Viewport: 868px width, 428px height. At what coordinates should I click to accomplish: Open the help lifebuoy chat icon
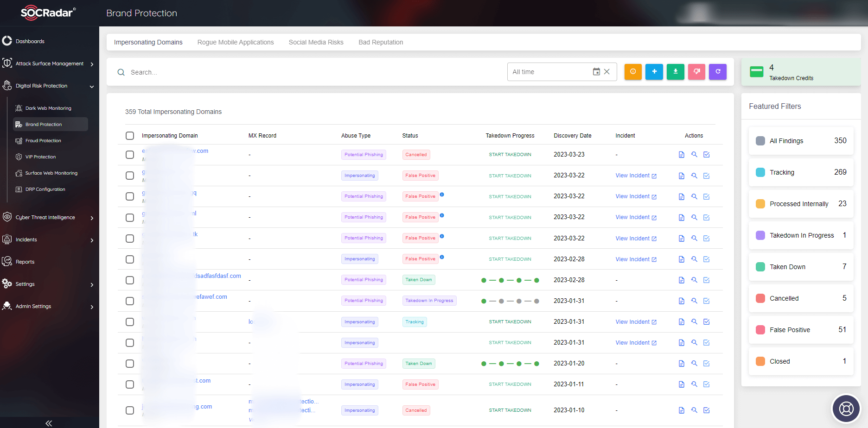click(846, 409)
